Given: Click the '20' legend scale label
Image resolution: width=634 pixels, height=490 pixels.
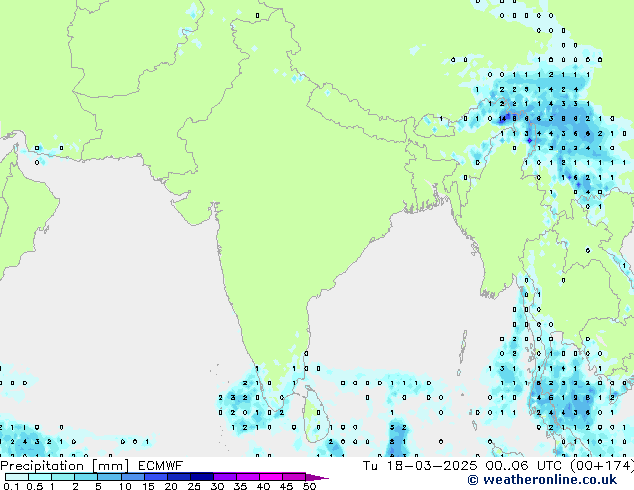Looking at the screenshot, I should coord(171,486).
